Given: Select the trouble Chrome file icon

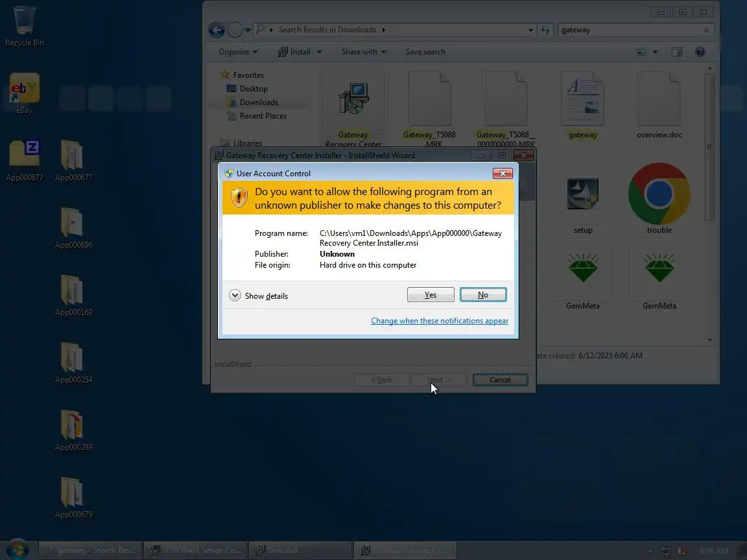Looking at the screenshot, I should point(659,198).
